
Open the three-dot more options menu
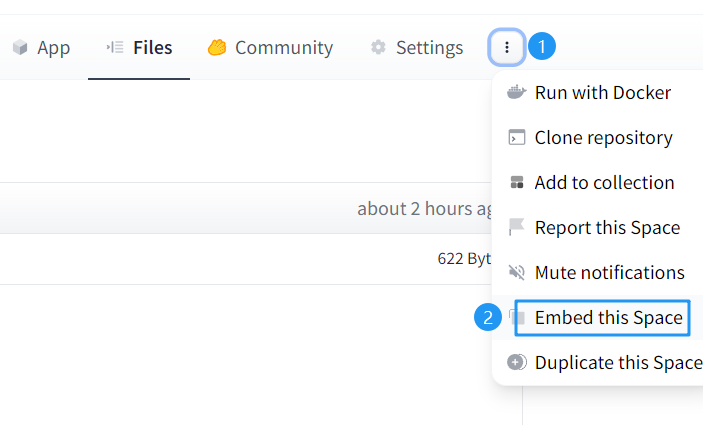click(507, 47)
